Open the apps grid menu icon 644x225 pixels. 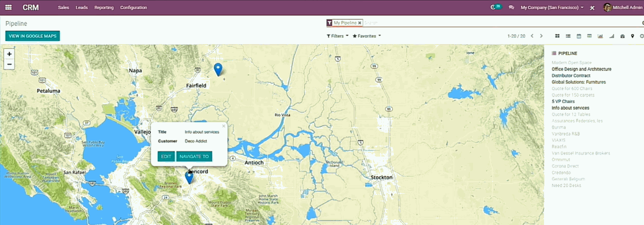tap(8, 7)
